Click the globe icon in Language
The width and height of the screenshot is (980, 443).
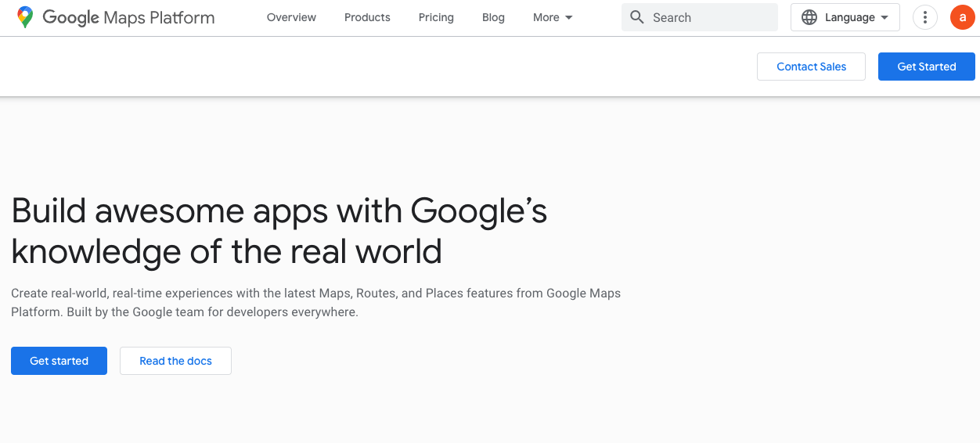[x=809, y=17]
